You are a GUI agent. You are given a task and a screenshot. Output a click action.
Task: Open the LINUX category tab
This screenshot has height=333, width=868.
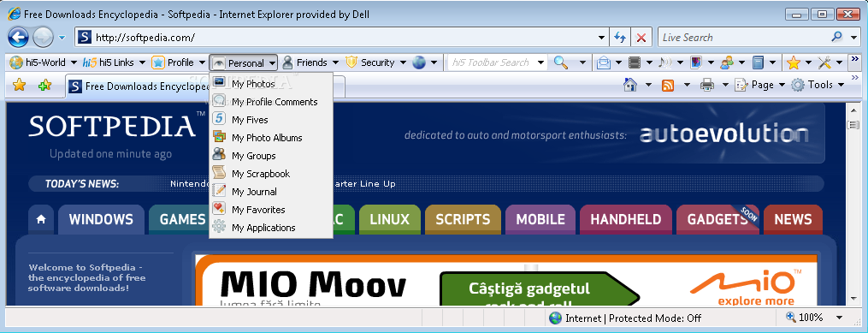click(390, 219)
